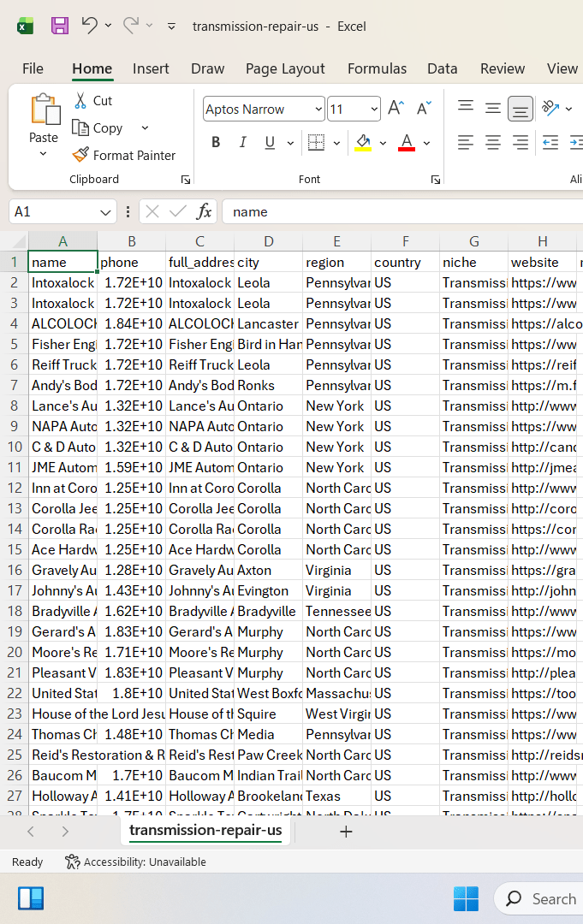Select Top Align icon
583x924 pixels.
466,108
